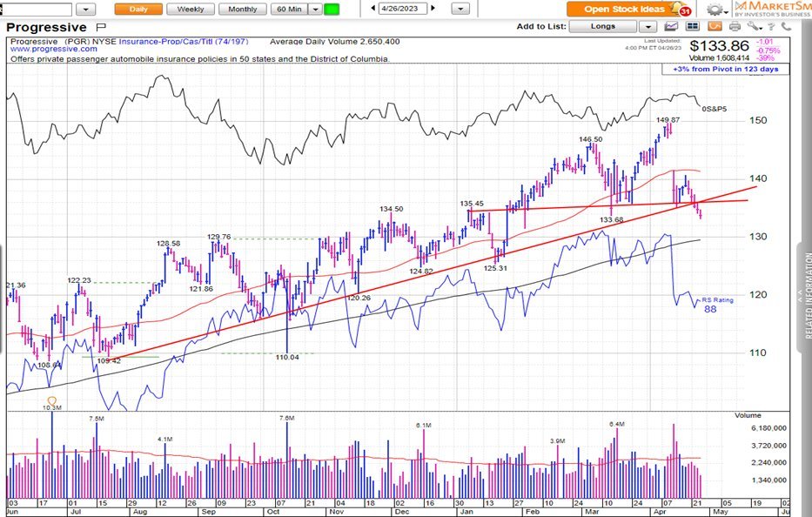Click the 110.04 low price label
This screenshot has width=812, height=517.
coord(287,357)
